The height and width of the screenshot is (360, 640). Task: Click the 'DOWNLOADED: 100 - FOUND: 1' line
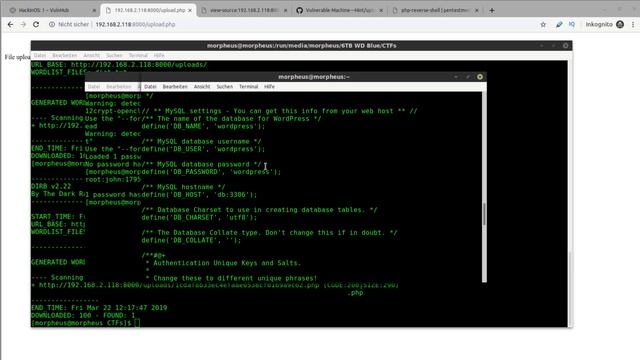point(83,316)
